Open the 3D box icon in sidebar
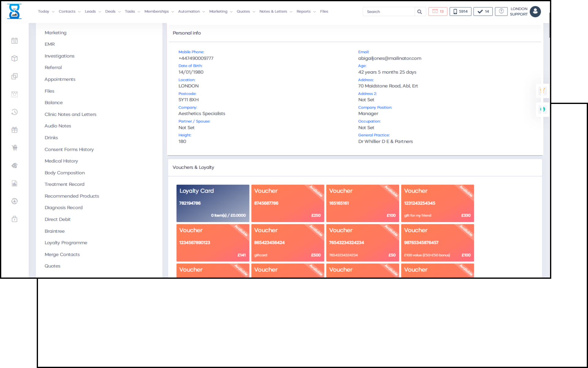 14,59
